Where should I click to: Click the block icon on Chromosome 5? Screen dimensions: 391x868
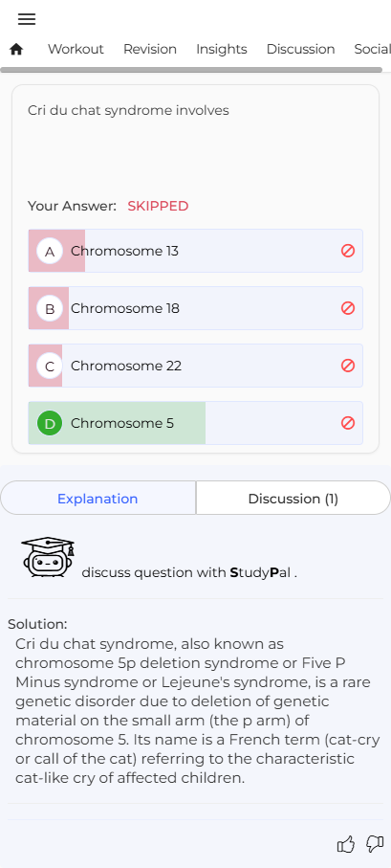348,423
